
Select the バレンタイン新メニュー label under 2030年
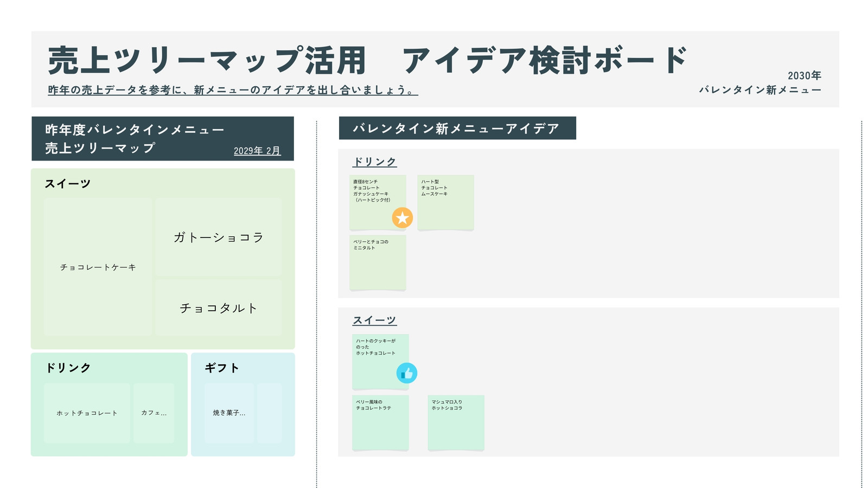pos(760,90)
